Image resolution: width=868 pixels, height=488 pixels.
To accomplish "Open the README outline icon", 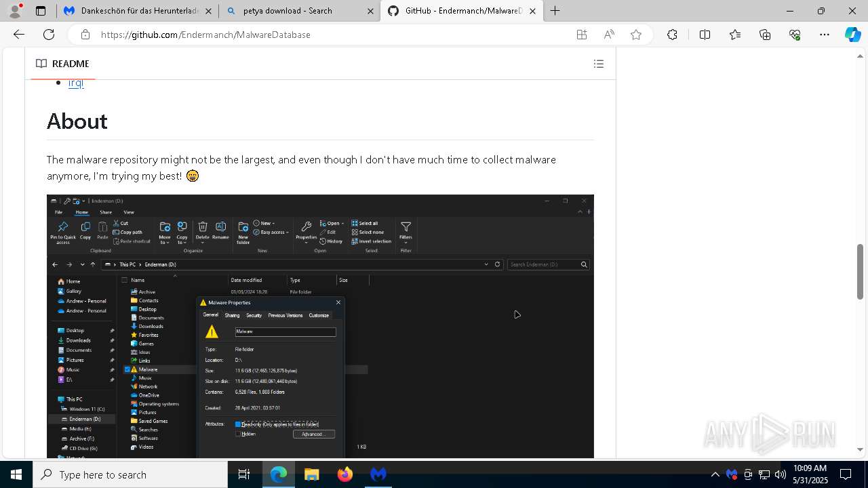I will (x=599, y=64).
